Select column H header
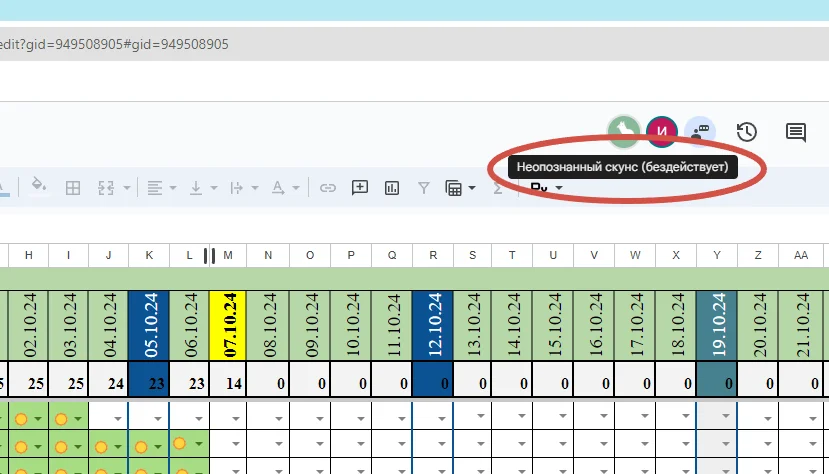Image resolution: width=829 pixels, height=474 pixels. click(x=29, y=255)
